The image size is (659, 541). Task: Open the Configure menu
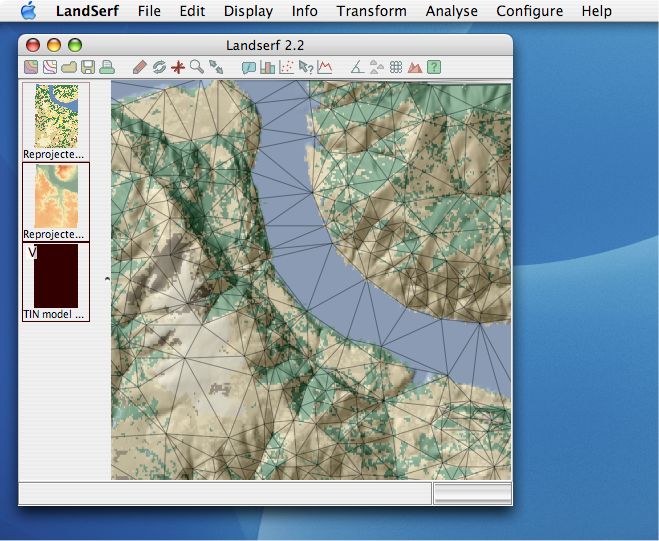tap(530, 11)
